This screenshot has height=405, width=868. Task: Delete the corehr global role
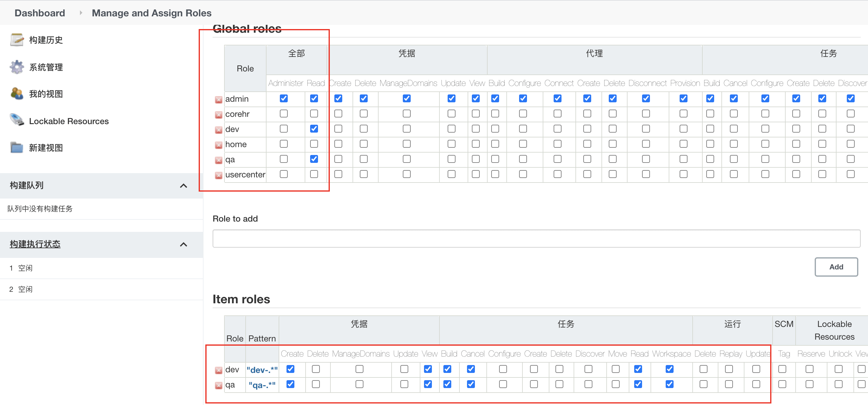tap(218, 115)
